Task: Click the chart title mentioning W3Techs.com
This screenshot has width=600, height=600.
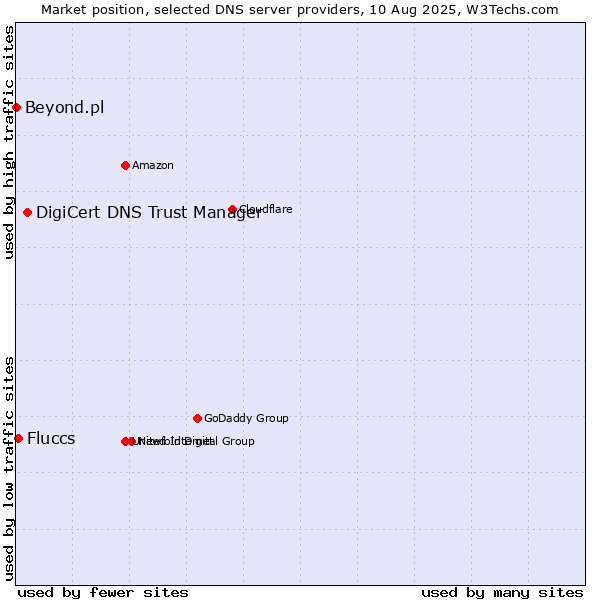Action: pos(300,10)
